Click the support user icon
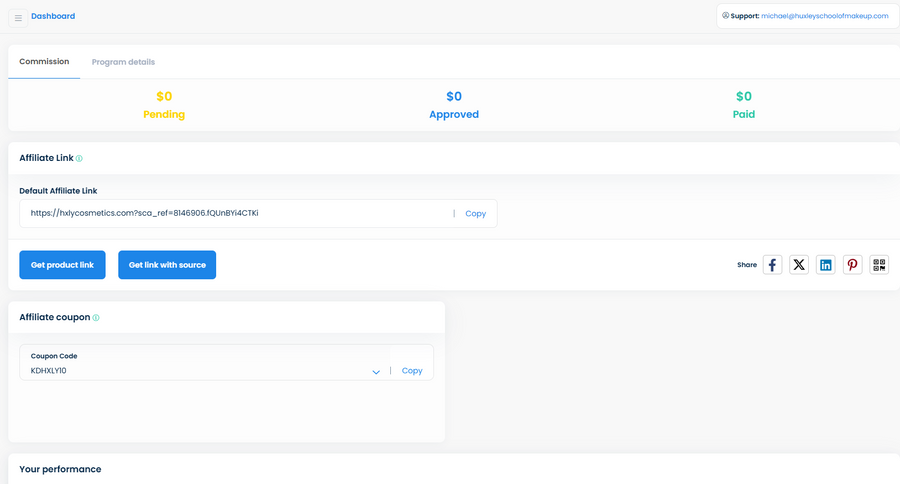The width and height of the screenshot is (900, 484). (x=726, y=16)
